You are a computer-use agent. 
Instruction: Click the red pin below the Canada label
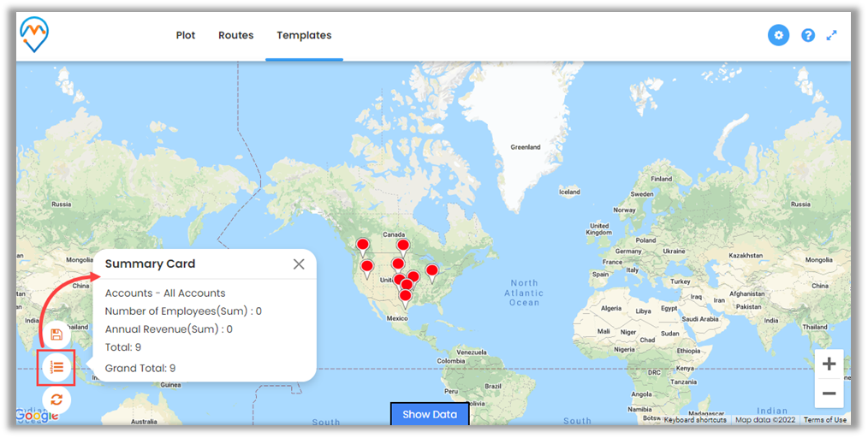coord(402,246)
